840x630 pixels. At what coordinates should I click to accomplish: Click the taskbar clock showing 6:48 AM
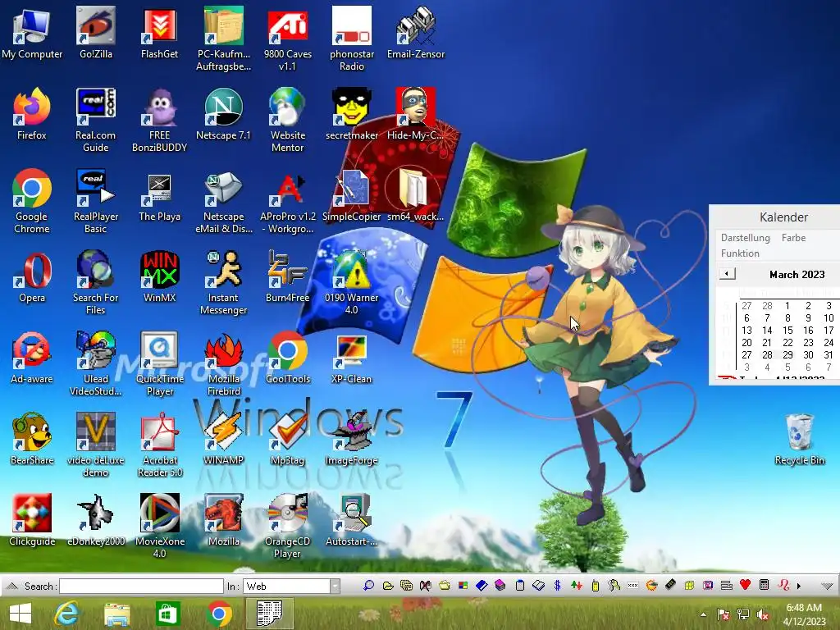point(804,614)
